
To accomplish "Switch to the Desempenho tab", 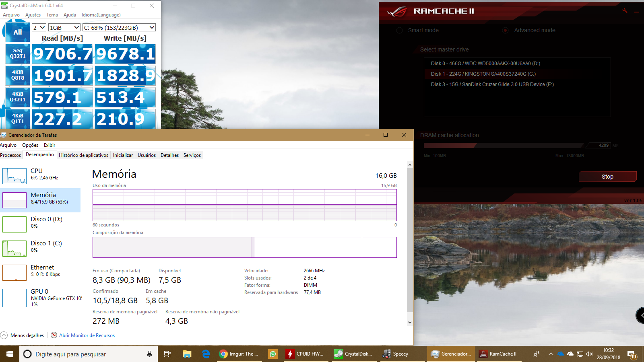I will pyautogui.click(x=40, y=154).
